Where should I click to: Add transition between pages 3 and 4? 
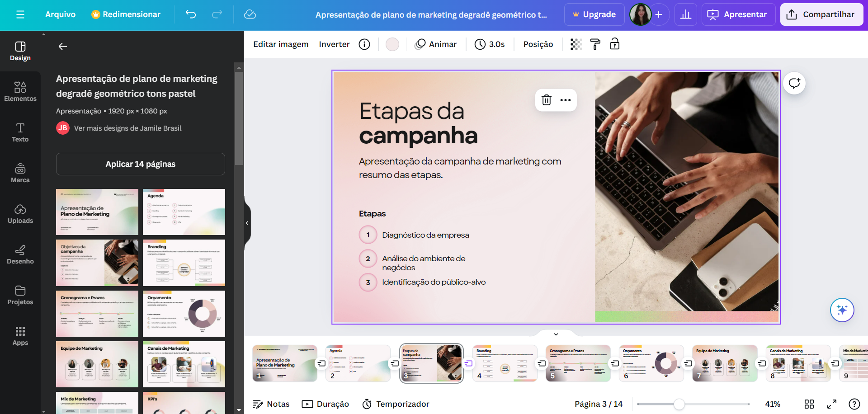pos(468,363)
